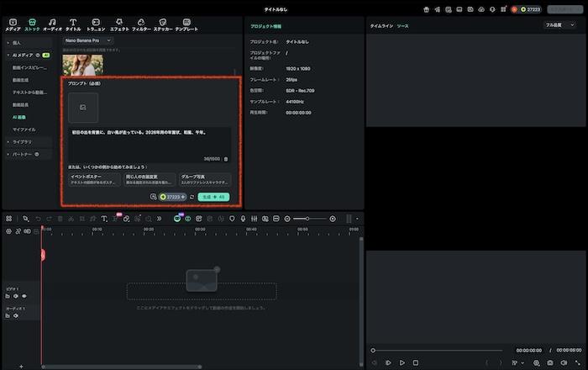Expand the ライブラリ section in sidebar
Image resolution: width=588 pixels, height=370 pixels.
pyautogui.click(x=22, y=142)
